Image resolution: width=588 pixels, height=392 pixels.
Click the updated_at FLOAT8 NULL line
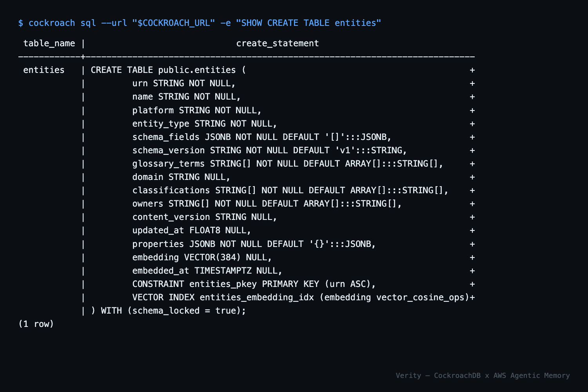(x=192, y=230)
